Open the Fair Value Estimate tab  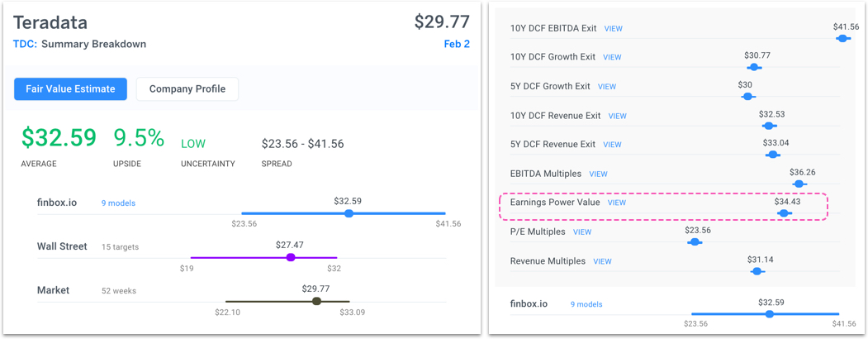coord(70,89)
